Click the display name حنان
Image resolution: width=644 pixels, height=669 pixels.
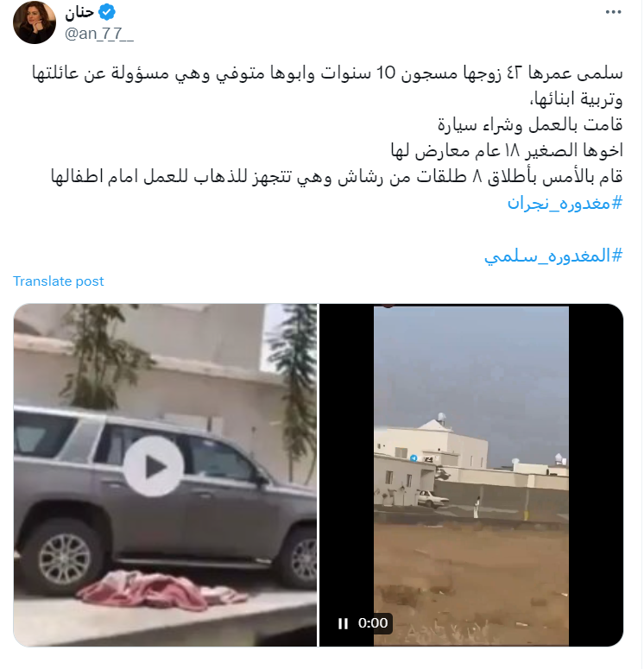[79, 12]
